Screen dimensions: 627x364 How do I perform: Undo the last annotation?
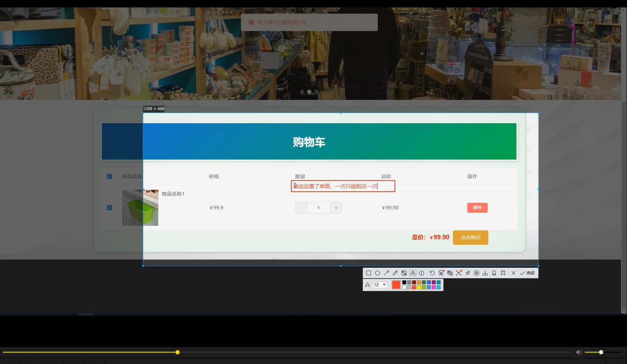432,273
